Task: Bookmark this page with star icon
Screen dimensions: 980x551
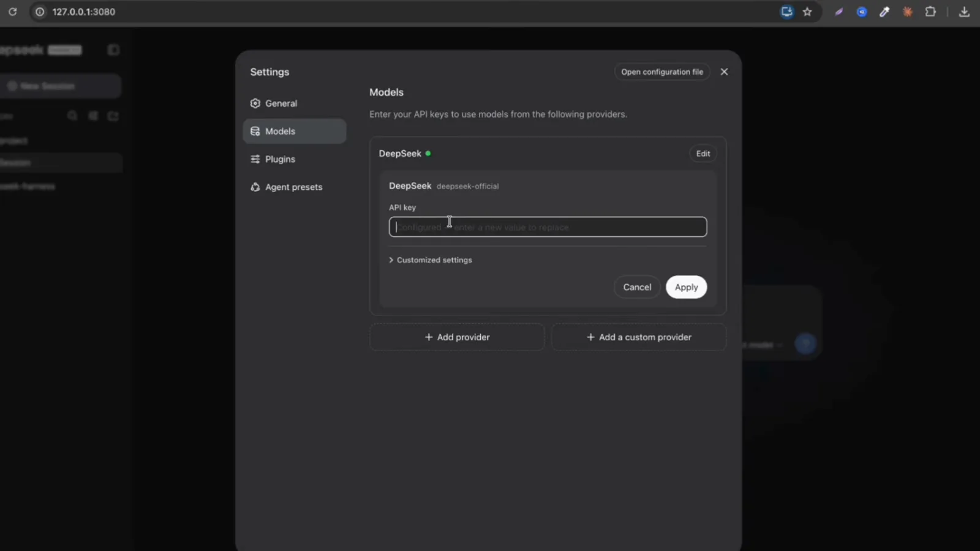Action: coord(807,12)
